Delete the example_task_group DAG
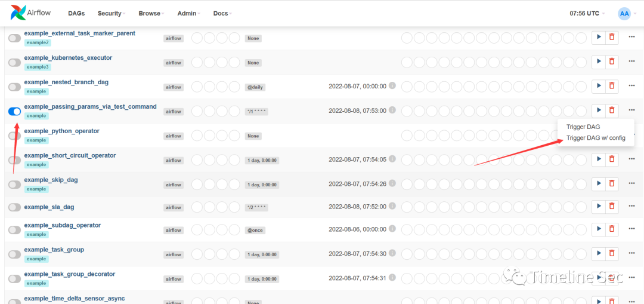Image resolution: width=644 pixels, height=304 pixels. coord(612,253)
